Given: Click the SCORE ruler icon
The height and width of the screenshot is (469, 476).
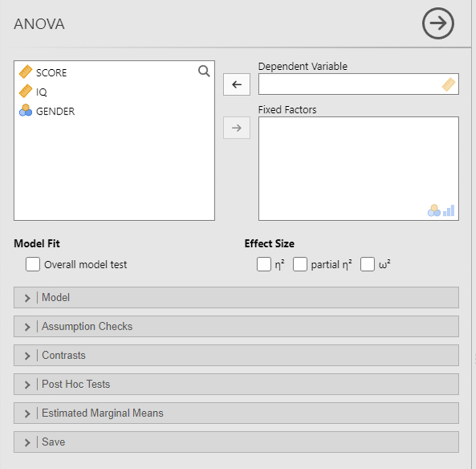Looking at the screenshot, I should click(x=26, y=73).
